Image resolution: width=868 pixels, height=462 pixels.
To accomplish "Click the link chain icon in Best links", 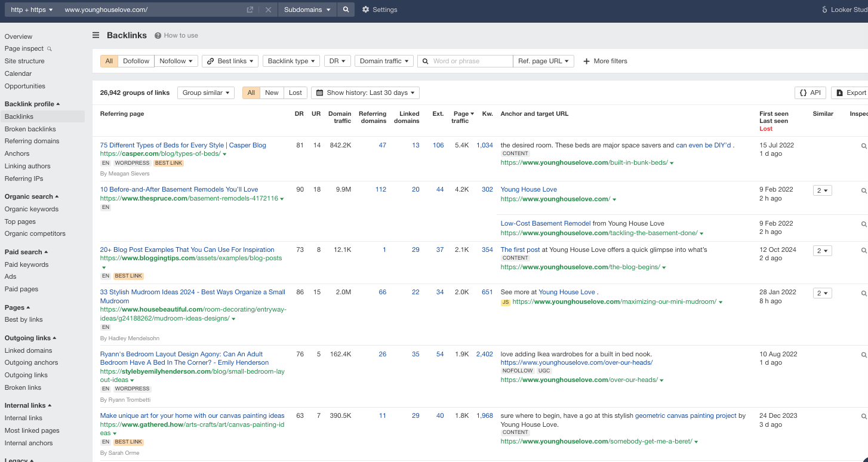I will [x=210, y=61].
